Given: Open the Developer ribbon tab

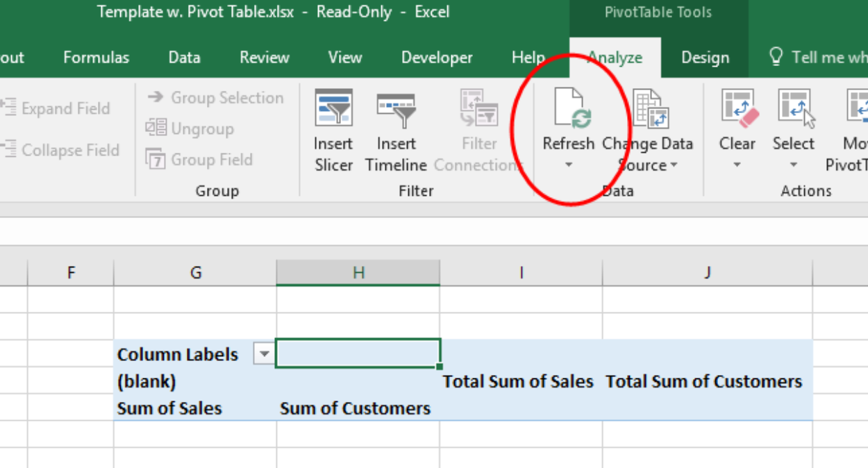Looking at the screenshot, I should [x=437, y=58].
